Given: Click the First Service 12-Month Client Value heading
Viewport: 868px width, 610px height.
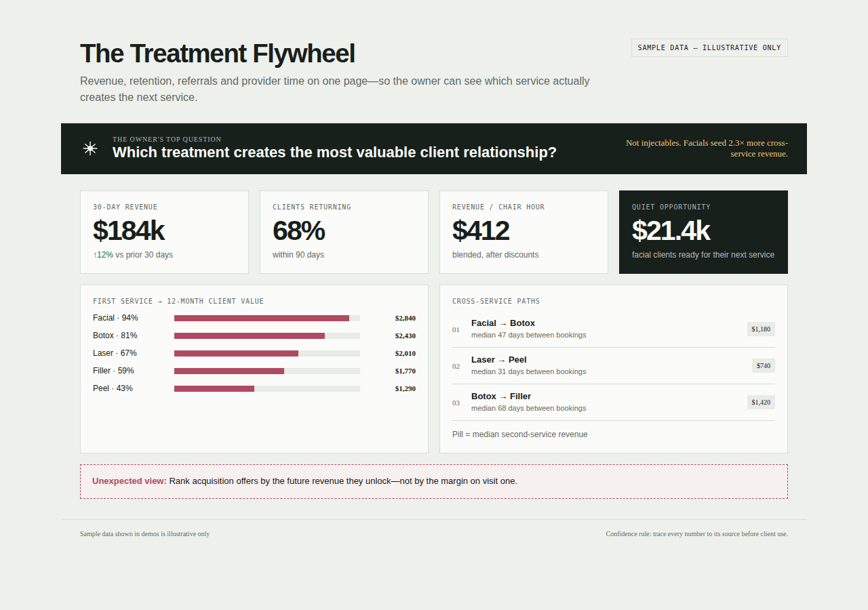Looking at the screenshot, I should [178, 302].
